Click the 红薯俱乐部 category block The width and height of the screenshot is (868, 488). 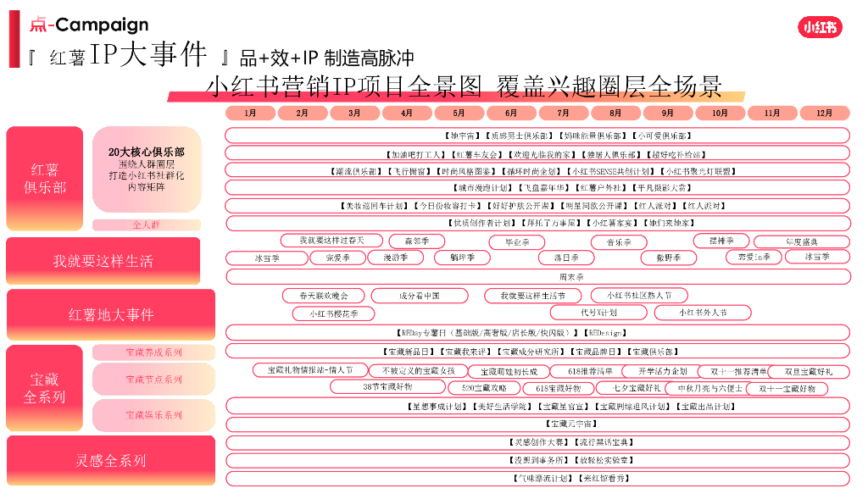click(x=45, y=178)
